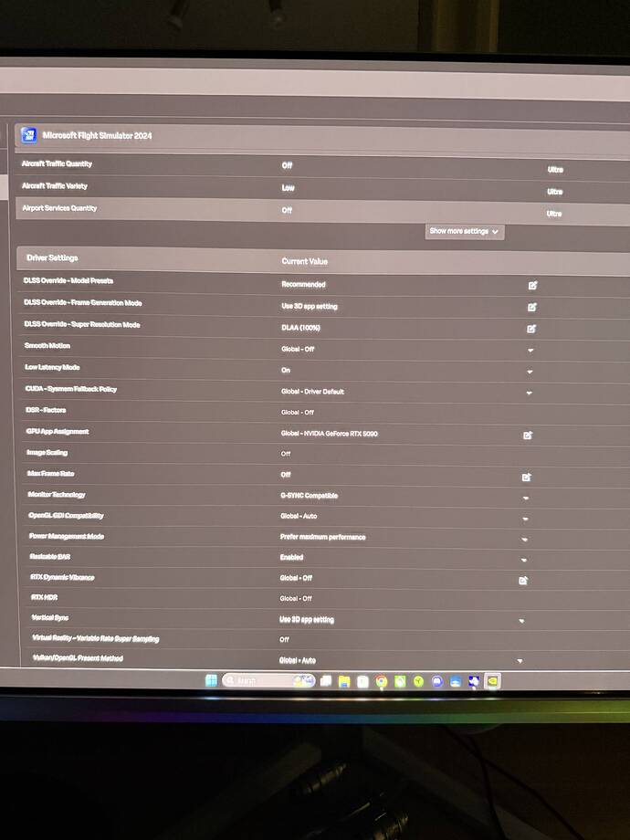Click the Prefer maximum performance value
The height and width of the screenshot is (840, 630).
point(322,537)
